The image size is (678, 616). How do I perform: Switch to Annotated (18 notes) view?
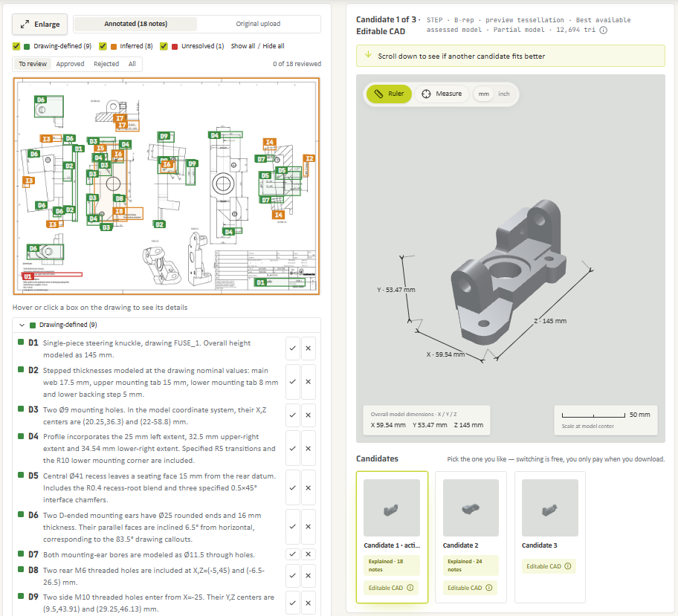[x=135, y=24]
